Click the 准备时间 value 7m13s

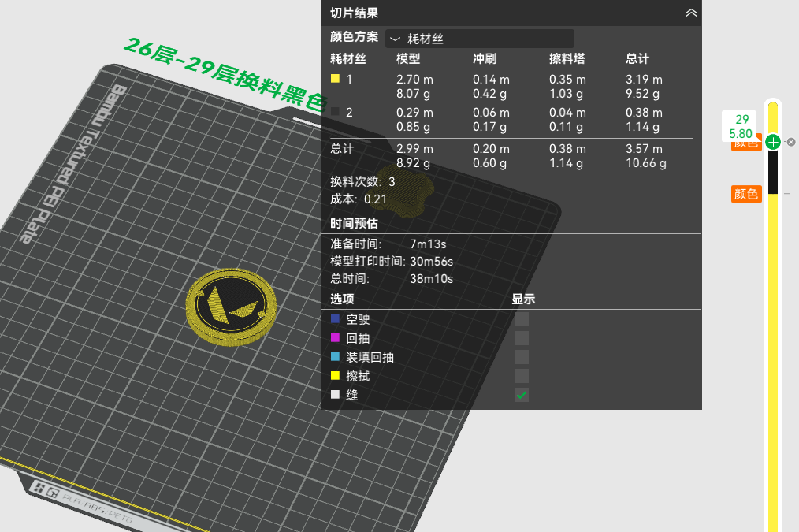tap(428, 244)
